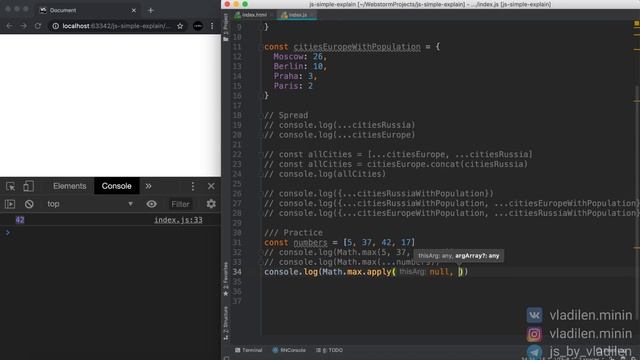Screen dimensions: 640x360
Task: Click the browser forward arrow
Action: tap(23, 26)
